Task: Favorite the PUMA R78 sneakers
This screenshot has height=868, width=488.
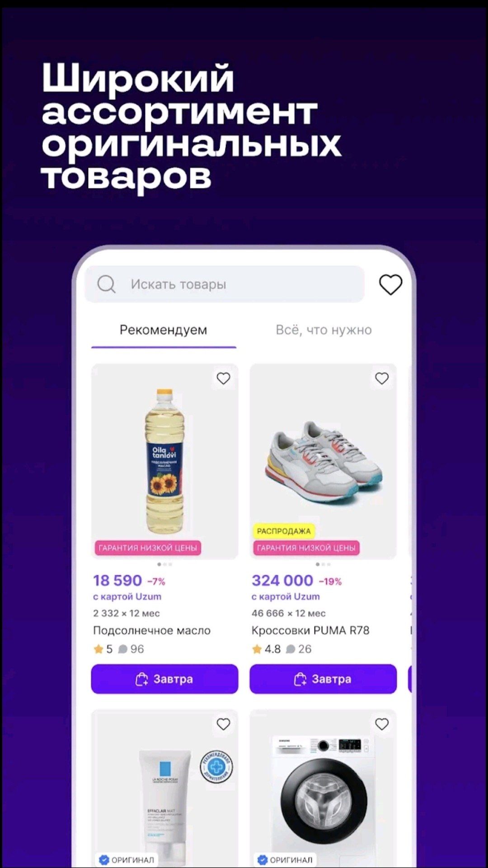Action: [x=382, y=378]
